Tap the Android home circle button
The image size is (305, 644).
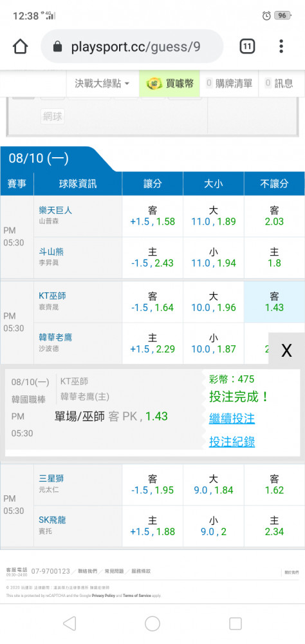click(x=152, y=623)
